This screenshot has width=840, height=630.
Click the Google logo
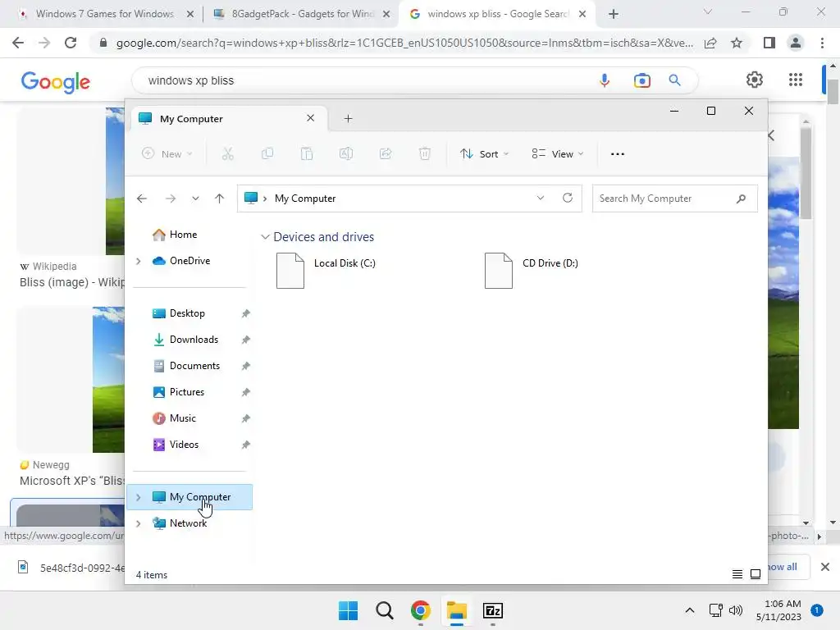pos(56,81)
